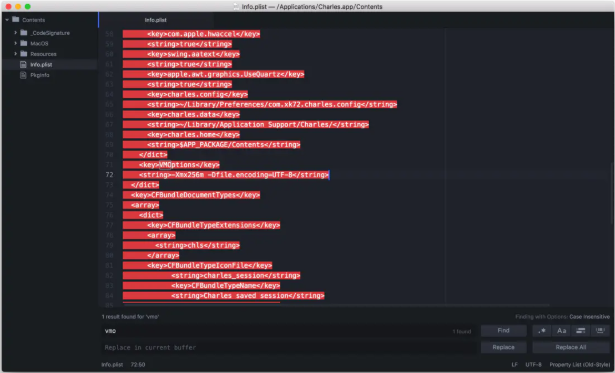The image size is (615, 373).
Task: Toggle the only in selection option
Action: (580, 331)
